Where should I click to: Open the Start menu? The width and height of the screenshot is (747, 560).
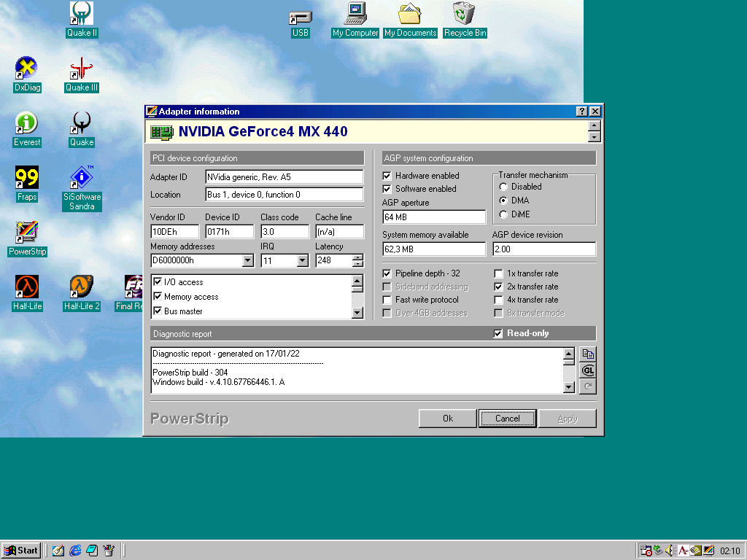coord(21,551)
